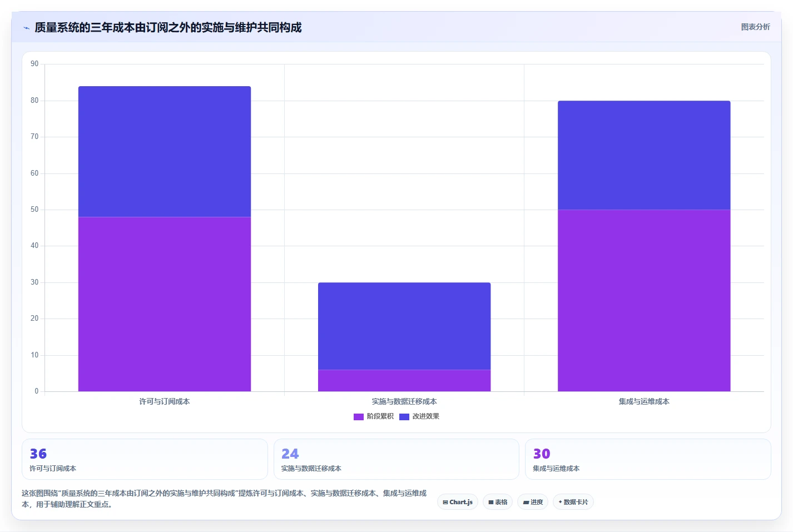This screenshot has width=793, height=532.
Task: Click the 改进效果 legend text
Action: [426, 416]
